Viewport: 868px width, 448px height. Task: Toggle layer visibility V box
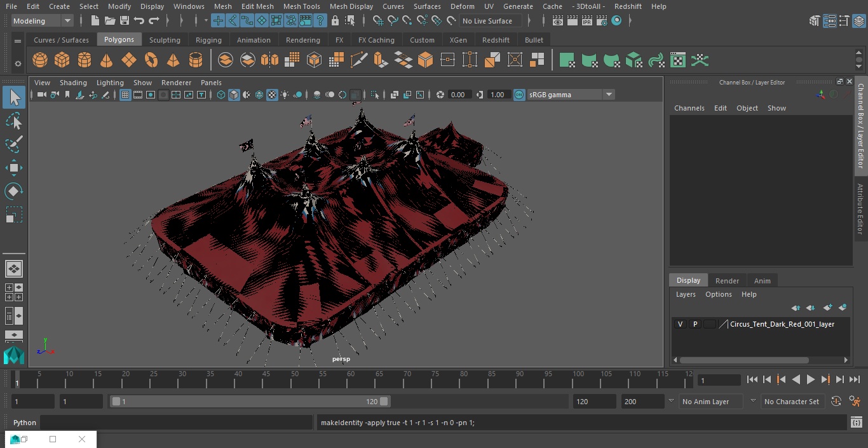pyautogui.click(x=680, y=324)
